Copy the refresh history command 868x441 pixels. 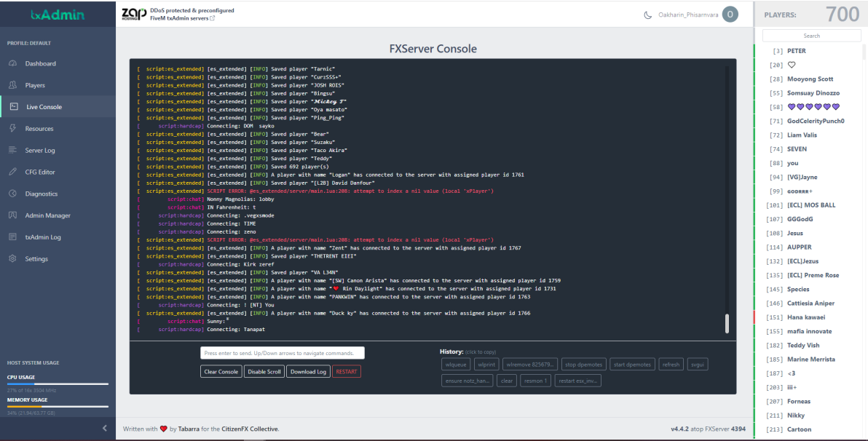[x=671, y=364]
